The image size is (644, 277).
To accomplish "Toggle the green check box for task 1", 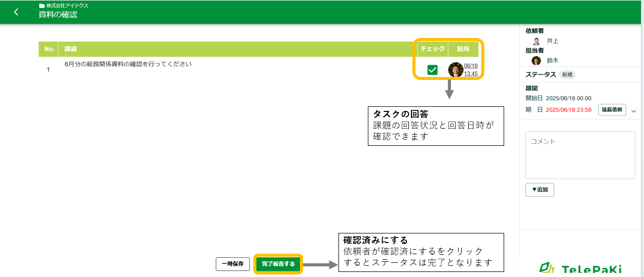I will [x=432, y=70].
